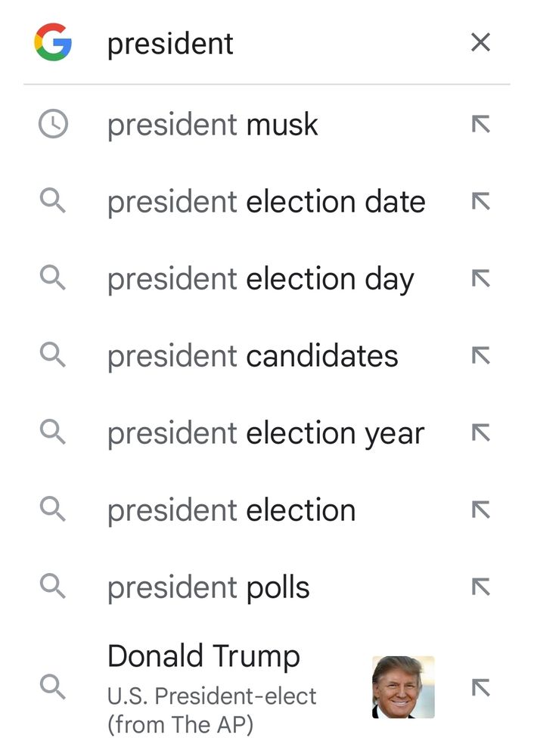Viewport: 534px width, 756px height.
Task: Insert "president candidates" via arrow icon
Action: pos(480,356)
